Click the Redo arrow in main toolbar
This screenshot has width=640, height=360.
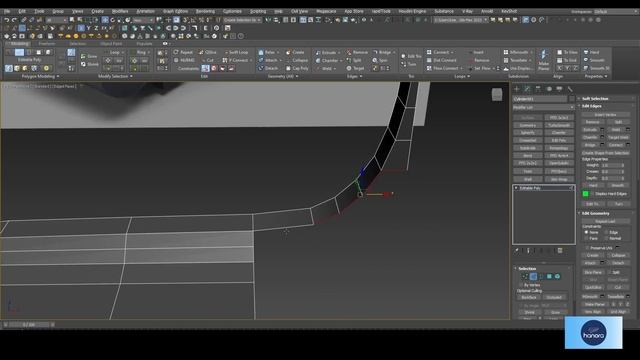15,20
